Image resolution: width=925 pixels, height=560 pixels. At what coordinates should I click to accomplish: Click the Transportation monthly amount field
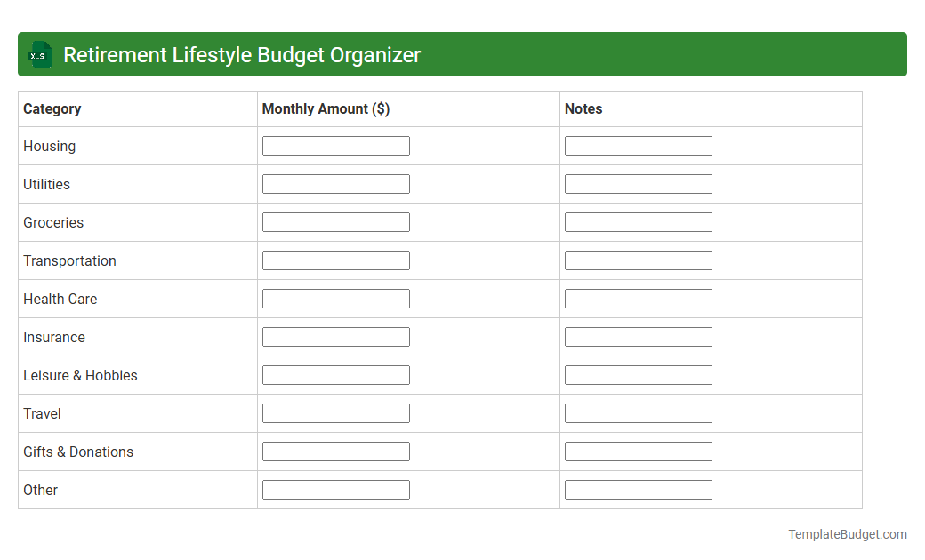pos(335,260)
